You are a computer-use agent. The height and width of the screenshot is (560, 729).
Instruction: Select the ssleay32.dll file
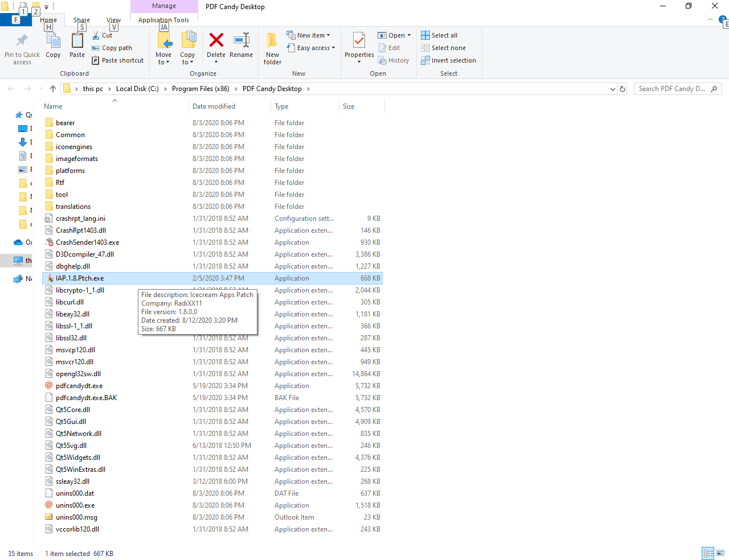(212, 481)
